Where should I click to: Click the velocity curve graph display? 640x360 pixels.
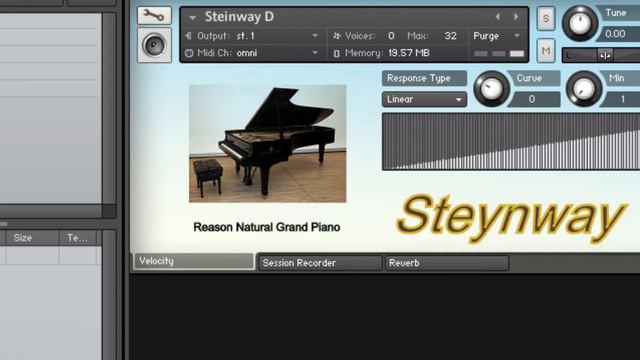pyautogui.click(x=511, y=142)
